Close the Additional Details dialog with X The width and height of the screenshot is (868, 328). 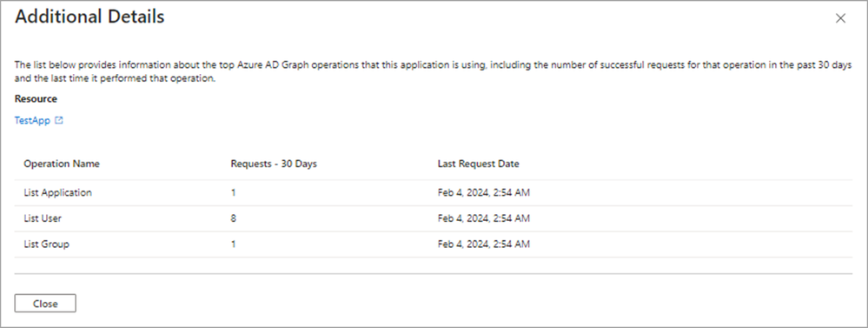click(840, 18)
